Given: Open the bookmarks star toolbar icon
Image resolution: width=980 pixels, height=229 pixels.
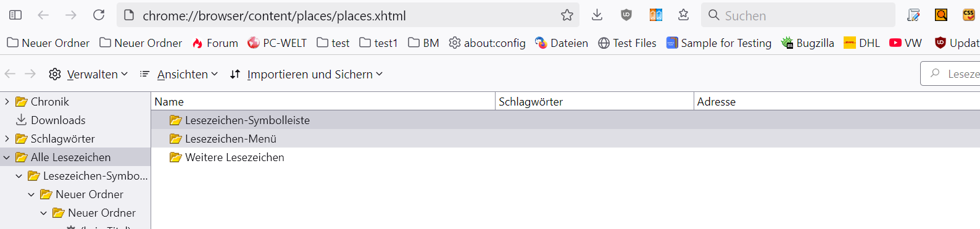Looking at the screenshot, I should pyautogui.click(x=683, y=15).
